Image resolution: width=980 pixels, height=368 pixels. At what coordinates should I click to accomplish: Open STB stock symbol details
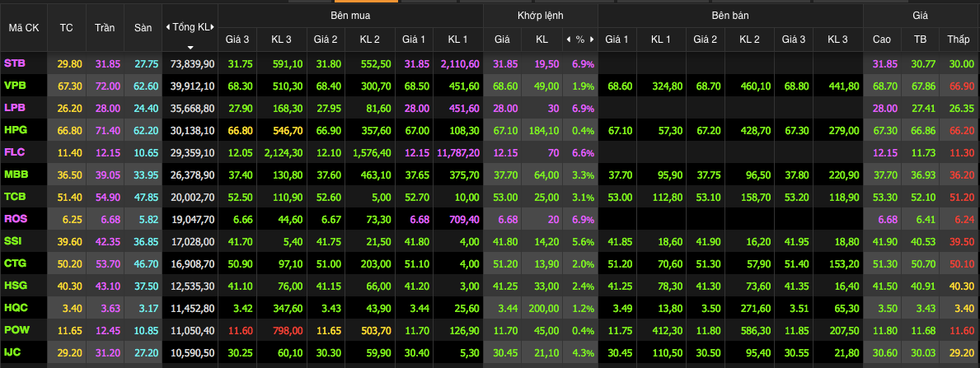(14, 63)
